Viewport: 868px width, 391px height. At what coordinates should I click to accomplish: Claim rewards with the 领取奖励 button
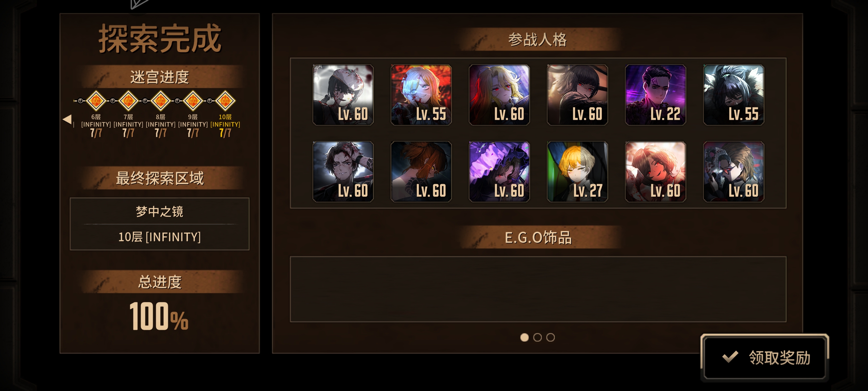pos(764,357)
